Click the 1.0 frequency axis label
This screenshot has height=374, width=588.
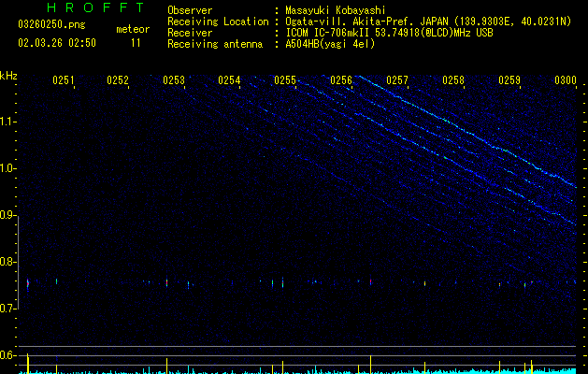[x=7, y=168]
